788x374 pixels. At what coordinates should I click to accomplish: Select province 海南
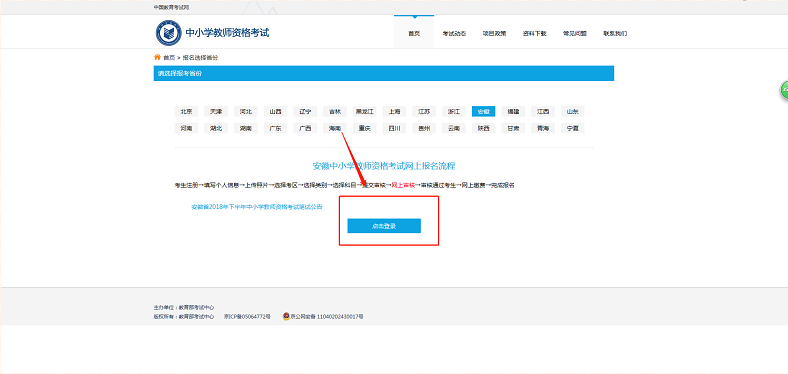click(x=335, y=128)
